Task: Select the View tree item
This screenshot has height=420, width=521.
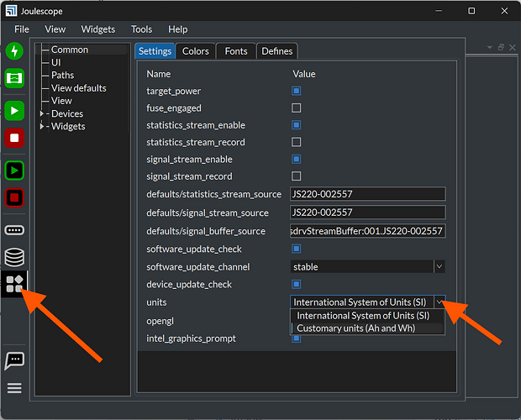Action: [x=61, y=101]
